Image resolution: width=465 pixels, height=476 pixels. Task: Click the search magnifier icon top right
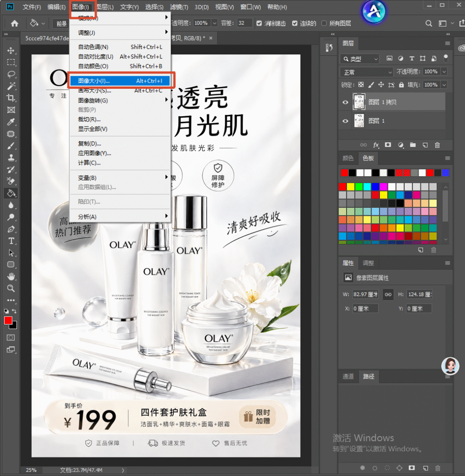tap(429, 23)
